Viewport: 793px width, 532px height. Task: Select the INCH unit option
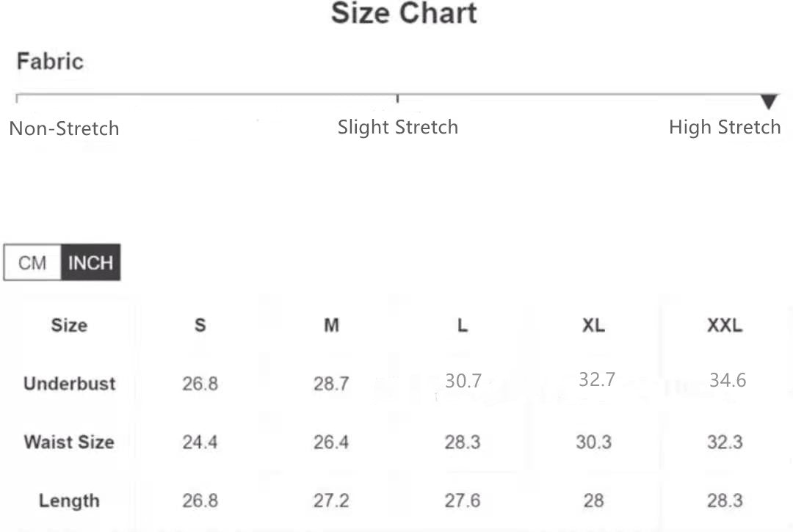(90, 263)
